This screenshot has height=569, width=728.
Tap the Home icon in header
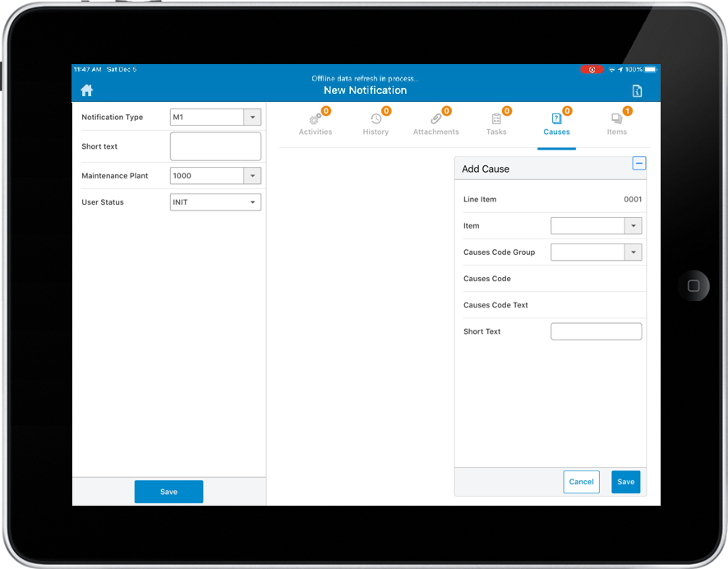pos(86,90)
